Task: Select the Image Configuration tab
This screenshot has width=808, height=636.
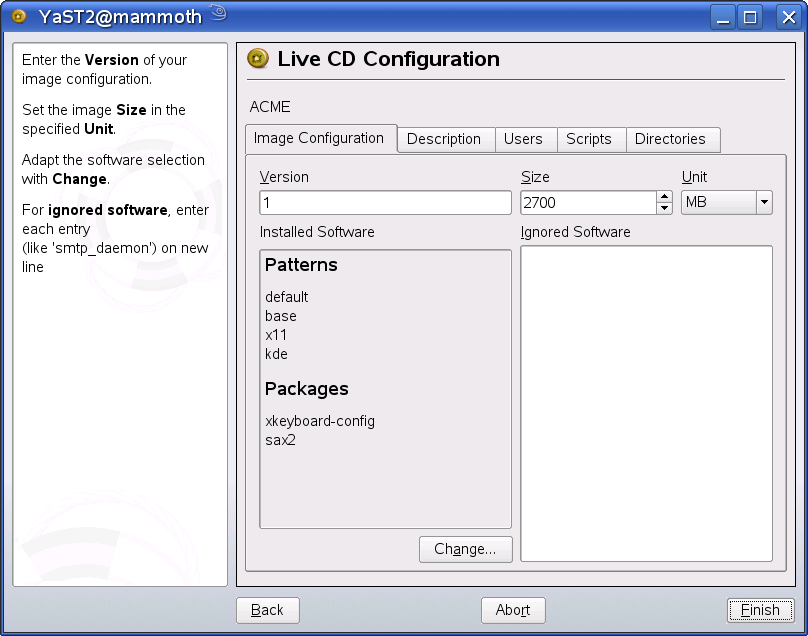Action: [319, 139]
